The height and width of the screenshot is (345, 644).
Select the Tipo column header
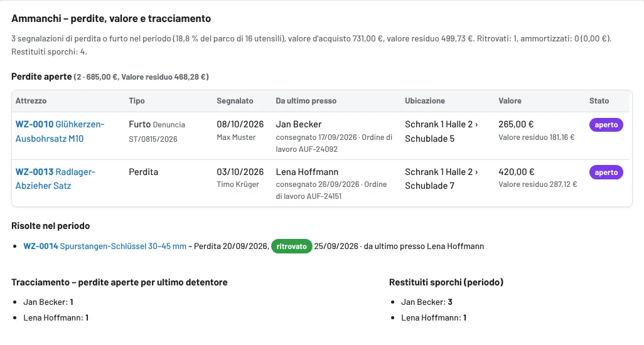pos(137,101)
